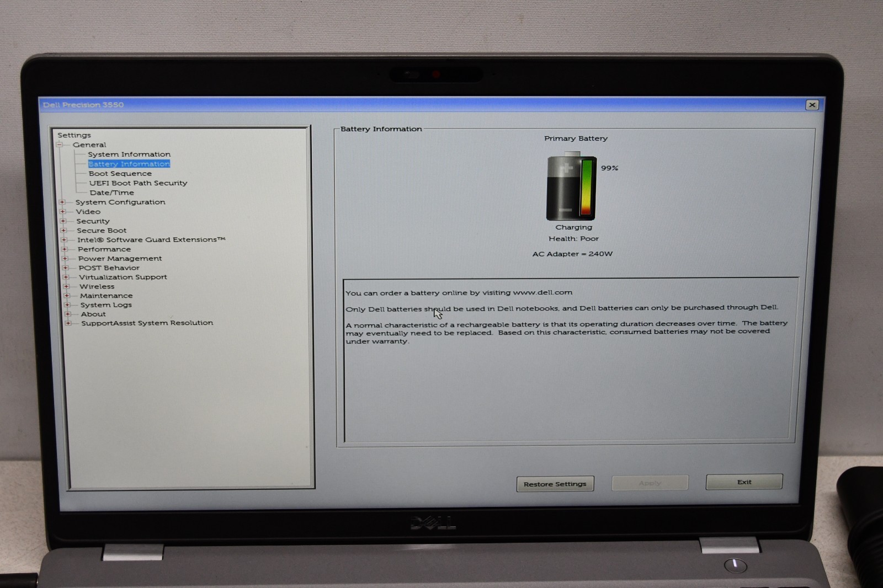Click the battery charge level bar

point(586,188)
